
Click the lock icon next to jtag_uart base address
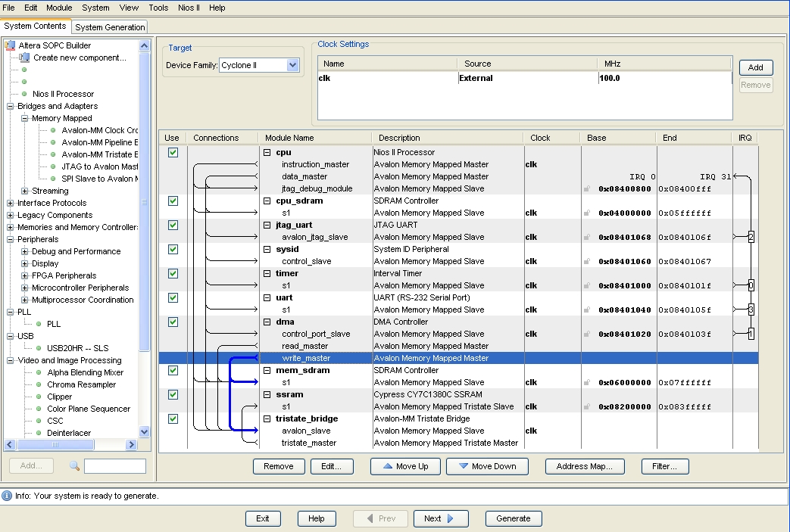pyautogui.click(x=587, y=238)
